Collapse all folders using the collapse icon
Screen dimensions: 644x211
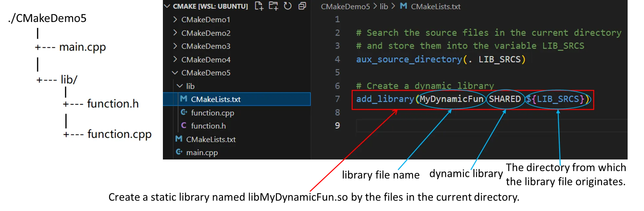302,6
